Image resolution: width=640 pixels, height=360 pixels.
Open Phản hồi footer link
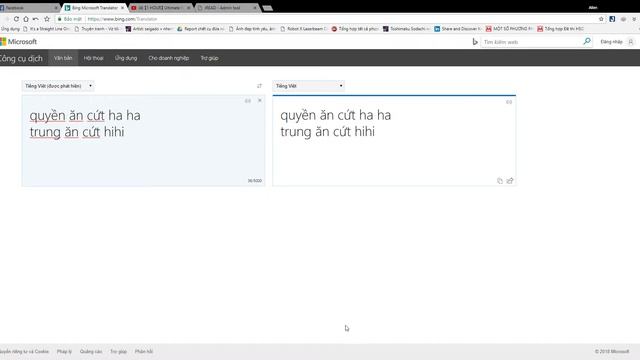tap(144, 351)
